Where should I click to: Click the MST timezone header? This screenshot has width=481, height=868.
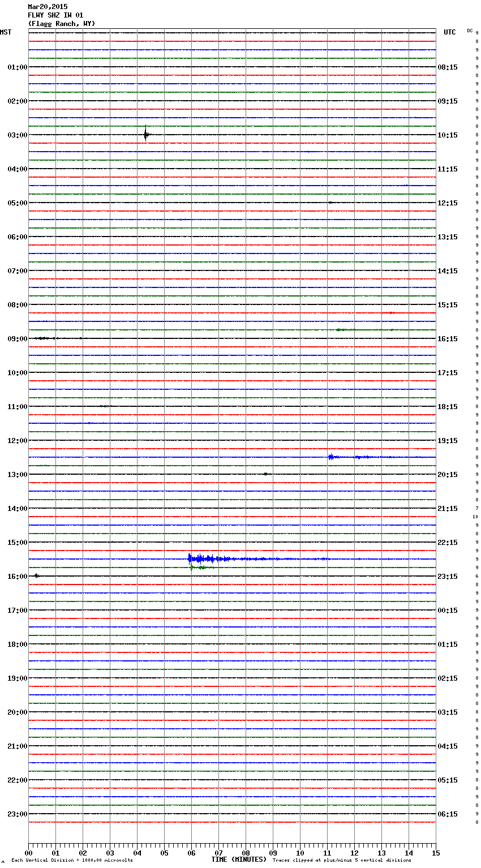tap(6, 32)
